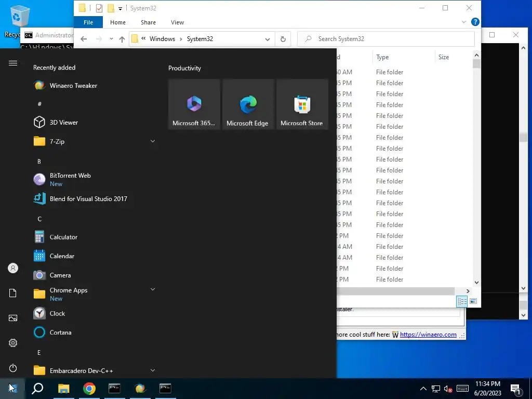Open Documents from Start sidebar

tap(13, 293)
